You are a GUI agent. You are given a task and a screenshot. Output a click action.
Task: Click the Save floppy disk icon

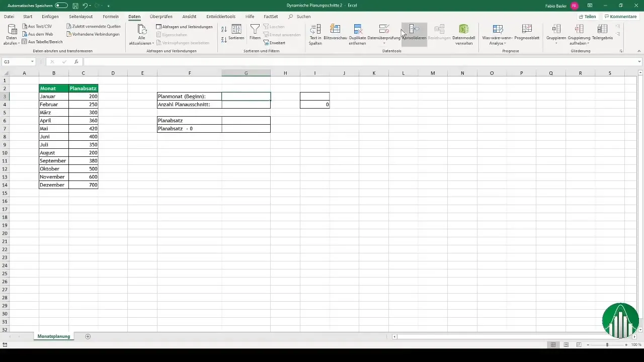[75, 6]
